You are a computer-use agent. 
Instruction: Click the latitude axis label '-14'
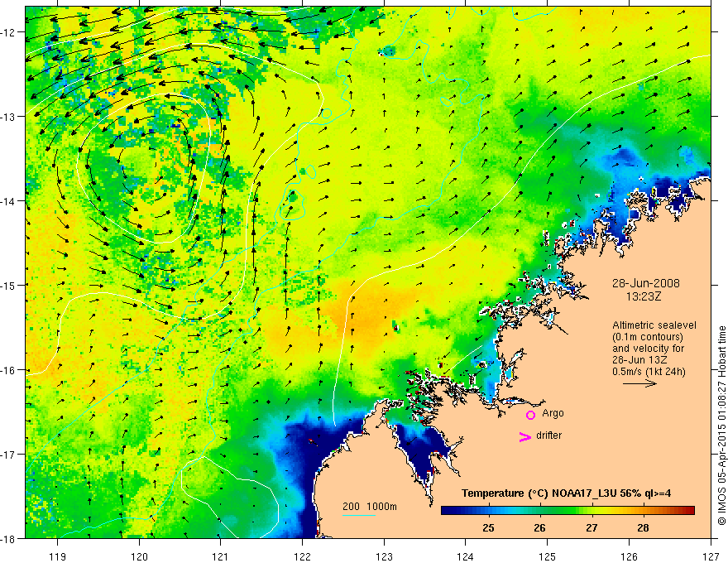point(9,201)
